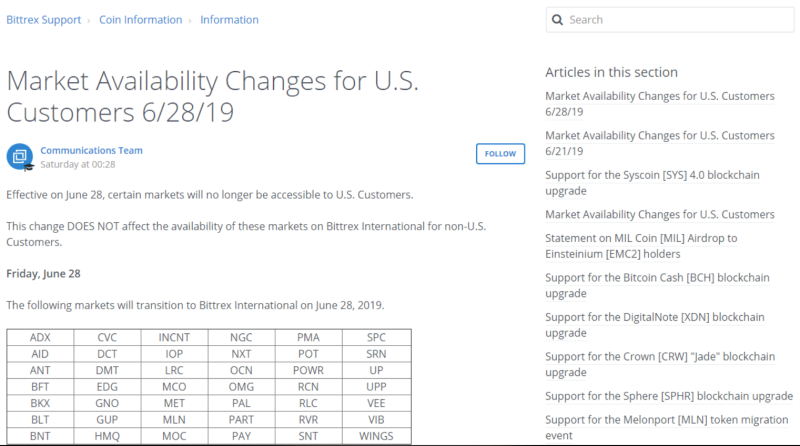Click the ADX cell in the markets table
This screenshot has width=800, height=446.
click(40, 338)
